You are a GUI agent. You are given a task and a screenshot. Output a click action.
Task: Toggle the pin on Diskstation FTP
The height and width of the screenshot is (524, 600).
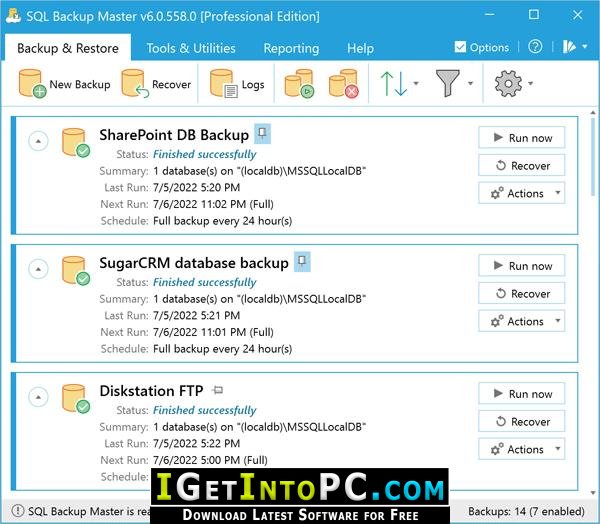pyautogui.click(x=218, y=390)
